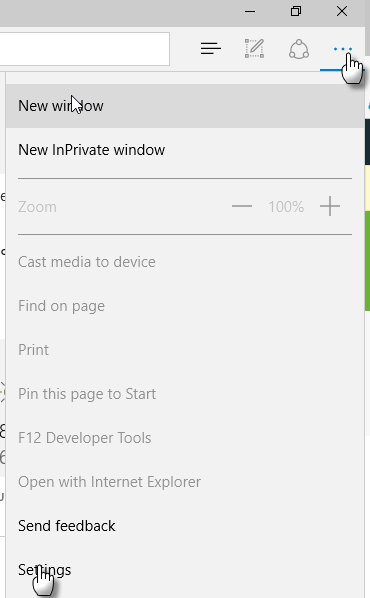The image size is (370, 598).
Task: Click the Share icon in toolbar
Action: tap(299, 49)
